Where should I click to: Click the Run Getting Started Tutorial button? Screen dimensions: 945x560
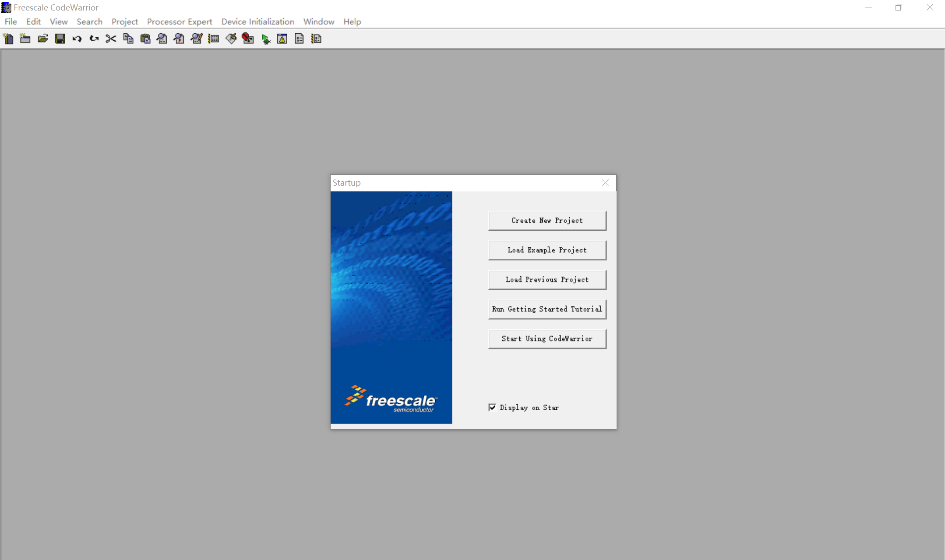(547, 309)
